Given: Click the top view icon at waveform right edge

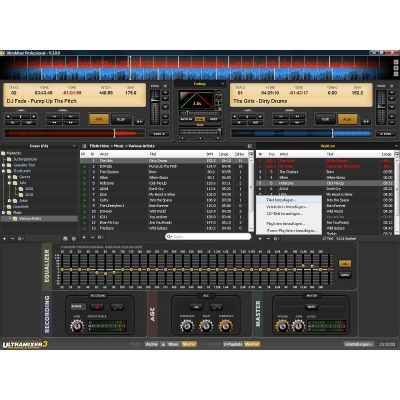Looking at the screenshot, I should click(396, 62).
